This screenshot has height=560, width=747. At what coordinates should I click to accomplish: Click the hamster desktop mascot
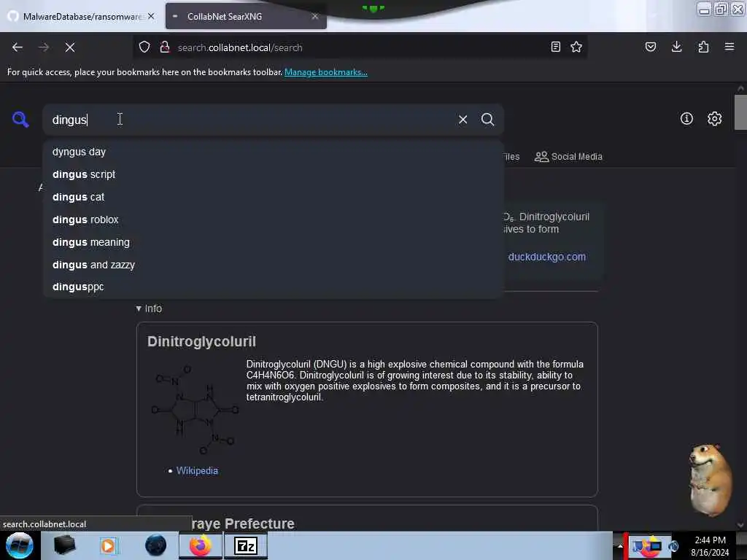click(x=711, y=480)
